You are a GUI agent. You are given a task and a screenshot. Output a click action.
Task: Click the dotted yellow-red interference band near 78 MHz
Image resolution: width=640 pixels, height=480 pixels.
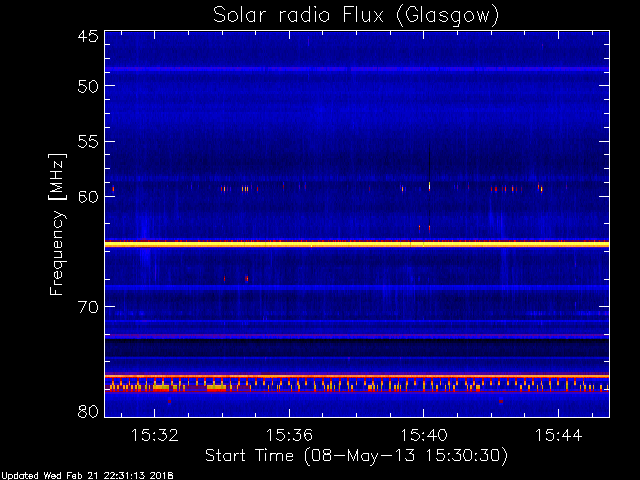click(357, 385)
